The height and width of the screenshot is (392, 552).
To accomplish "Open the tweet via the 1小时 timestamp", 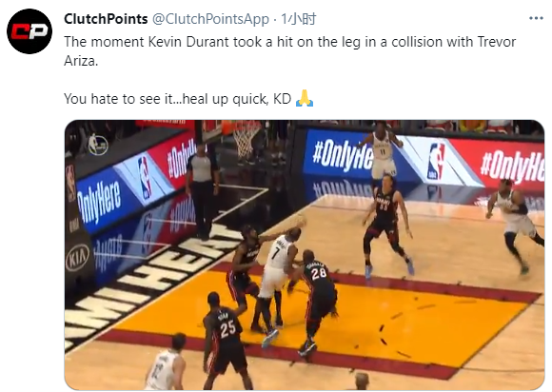I will (299, 19).
